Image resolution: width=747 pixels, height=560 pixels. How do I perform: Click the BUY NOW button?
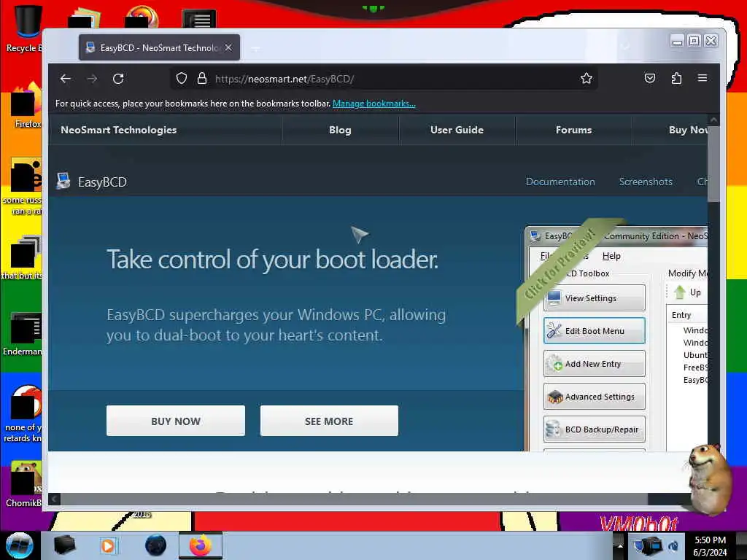[176, 421]
